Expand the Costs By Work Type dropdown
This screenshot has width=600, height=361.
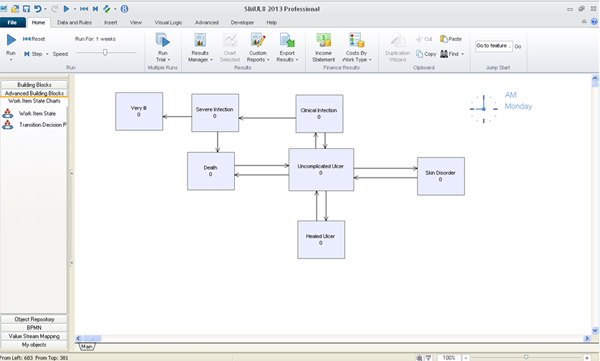(x=370, y=60)
